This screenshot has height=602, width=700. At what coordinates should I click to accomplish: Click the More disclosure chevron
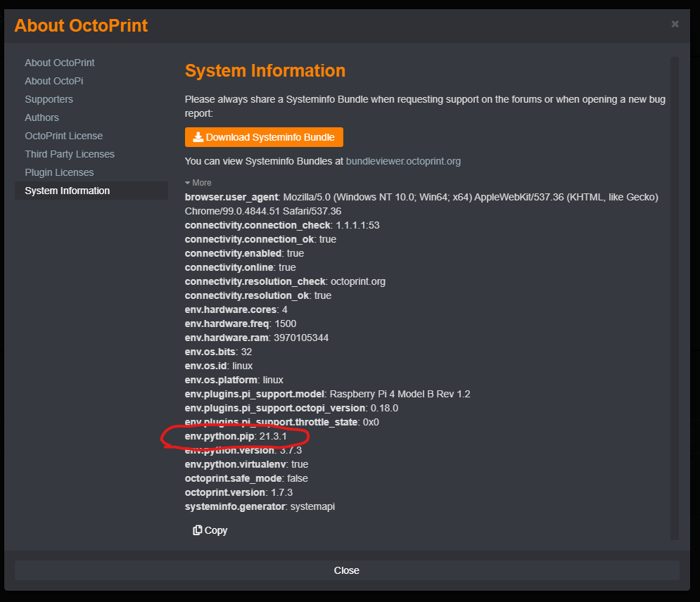[x=188, y=182]
